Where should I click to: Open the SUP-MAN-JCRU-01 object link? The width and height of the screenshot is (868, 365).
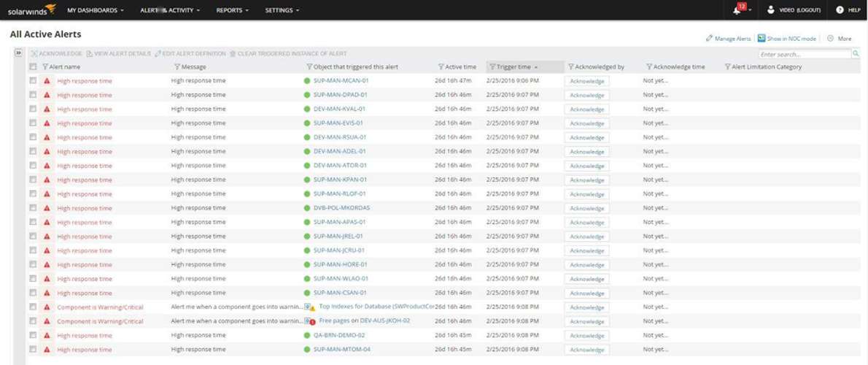click(x=339, y=250)
